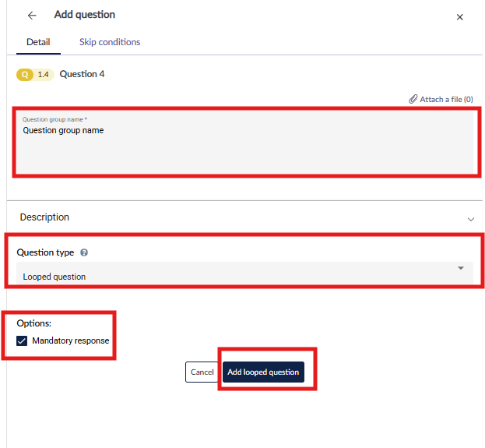Click the Attach a file (0) link
The height and width of the screenshot is (448, 485).
[x=446, y=100]
